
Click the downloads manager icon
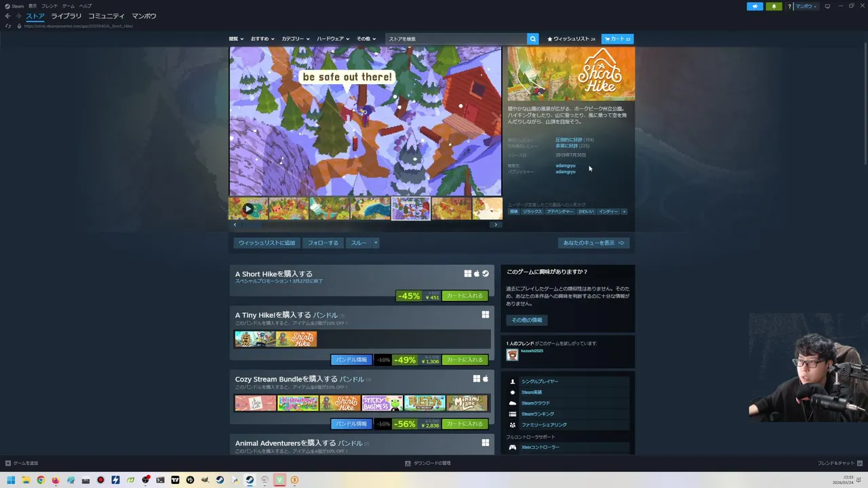(x=408, y=463)
